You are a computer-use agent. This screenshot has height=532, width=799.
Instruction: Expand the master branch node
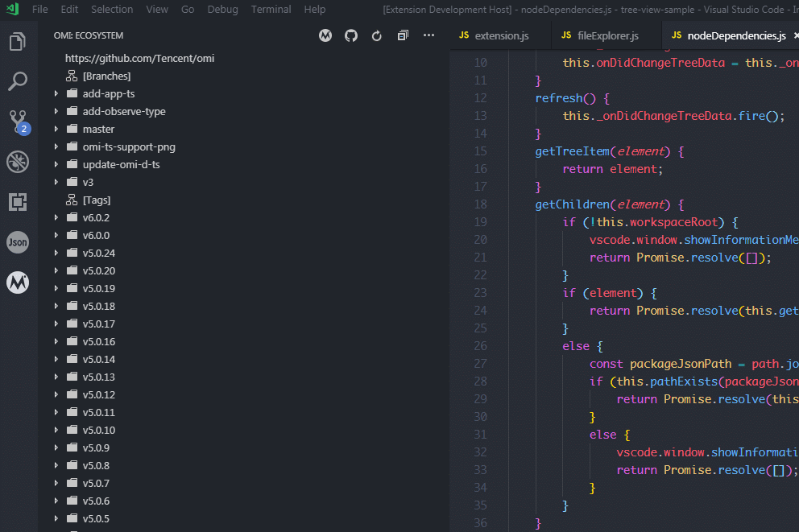pos(56,129)
